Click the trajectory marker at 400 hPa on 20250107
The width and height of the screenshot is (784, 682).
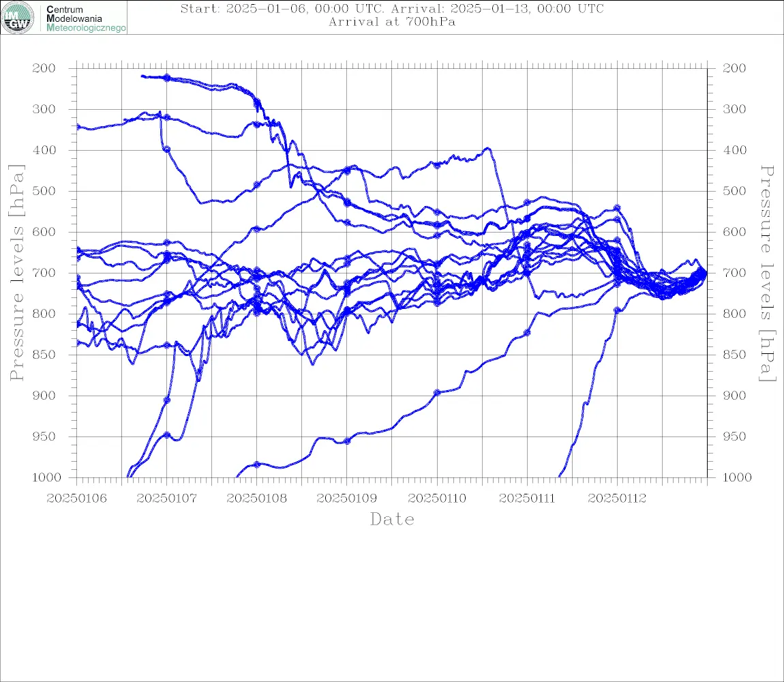(167, 149)
